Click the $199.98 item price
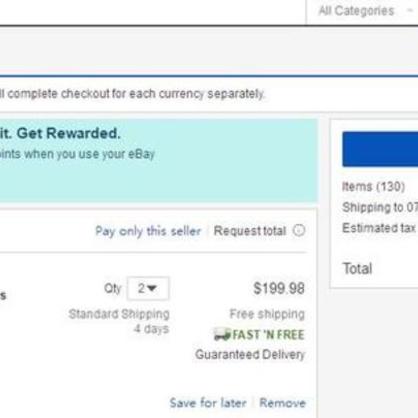 click(x=279, y=288)
